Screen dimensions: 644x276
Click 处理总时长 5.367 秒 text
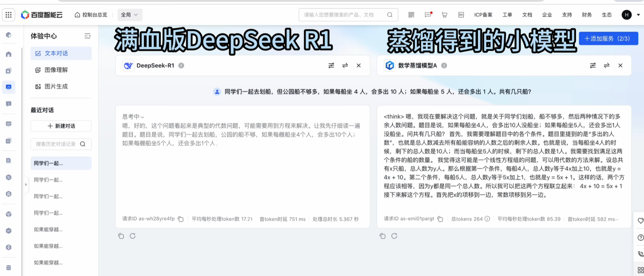(336, 219)
